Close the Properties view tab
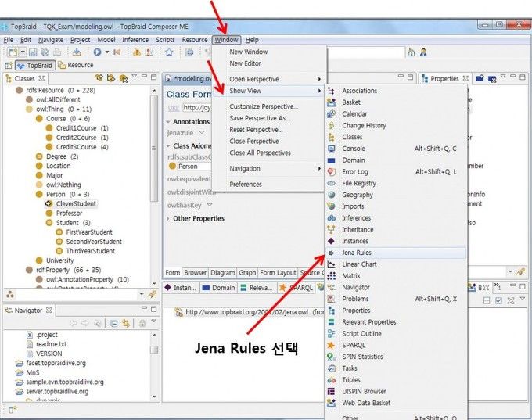 pyautogui.click(x=465, y=78)
